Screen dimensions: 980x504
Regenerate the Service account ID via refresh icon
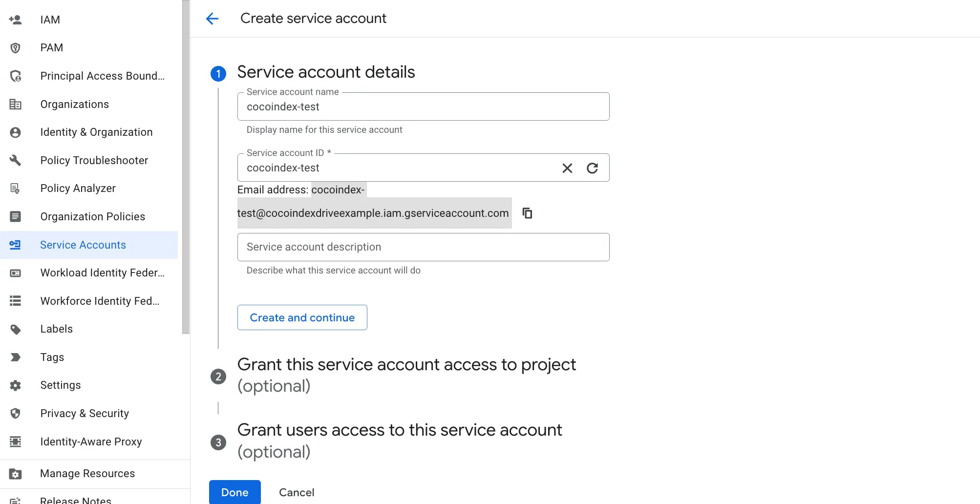pyautogui.click(x=593, y=168)
